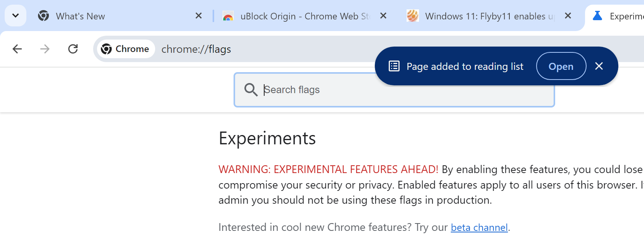Click the reading list icon in notification

click(x=394, y=66)
